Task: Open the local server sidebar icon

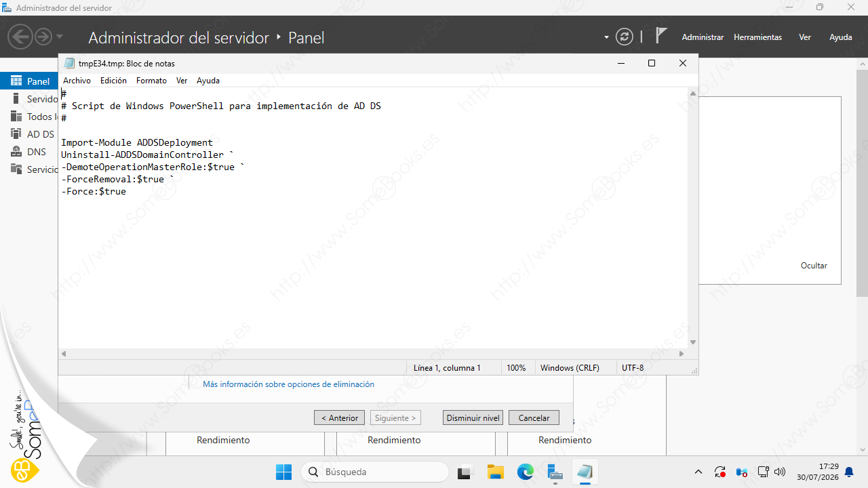Action: [17, 99]
